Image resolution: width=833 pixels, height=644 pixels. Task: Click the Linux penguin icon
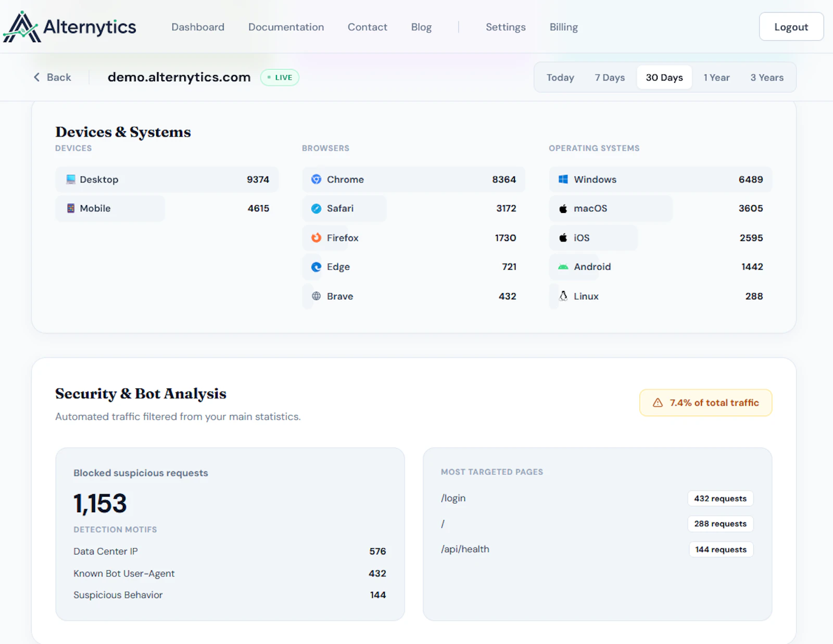point(563,296)
